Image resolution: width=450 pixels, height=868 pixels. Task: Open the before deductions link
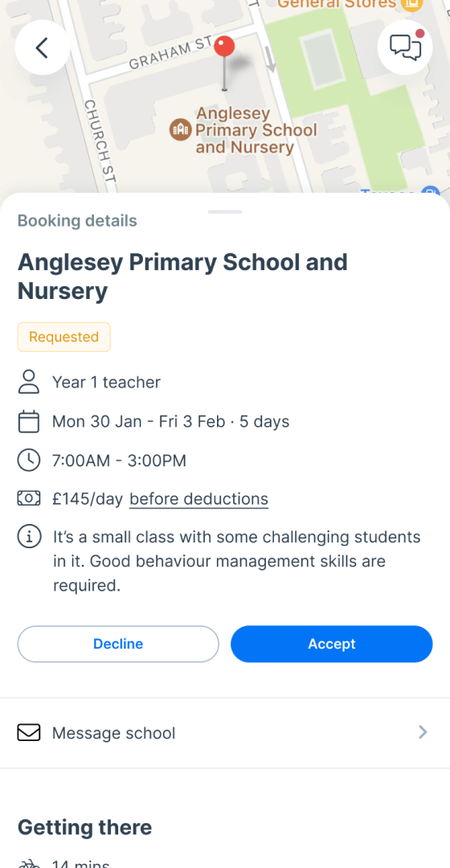coord(198,499)
